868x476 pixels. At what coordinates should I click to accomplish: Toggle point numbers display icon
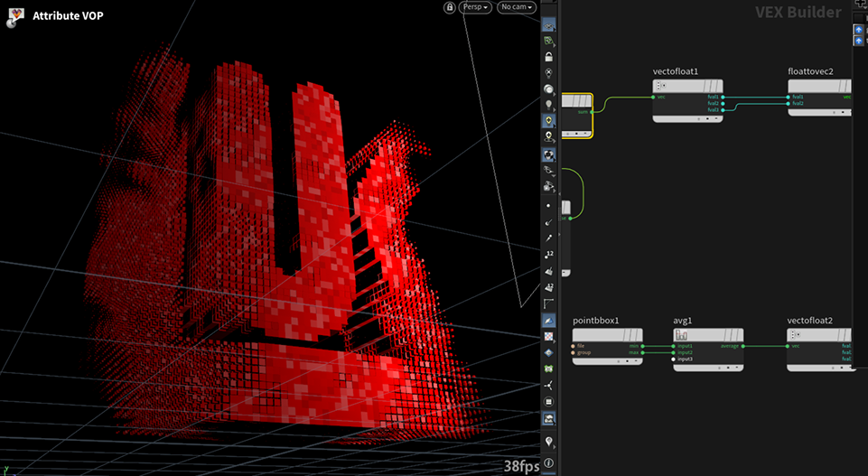click(x=548, y=255)
